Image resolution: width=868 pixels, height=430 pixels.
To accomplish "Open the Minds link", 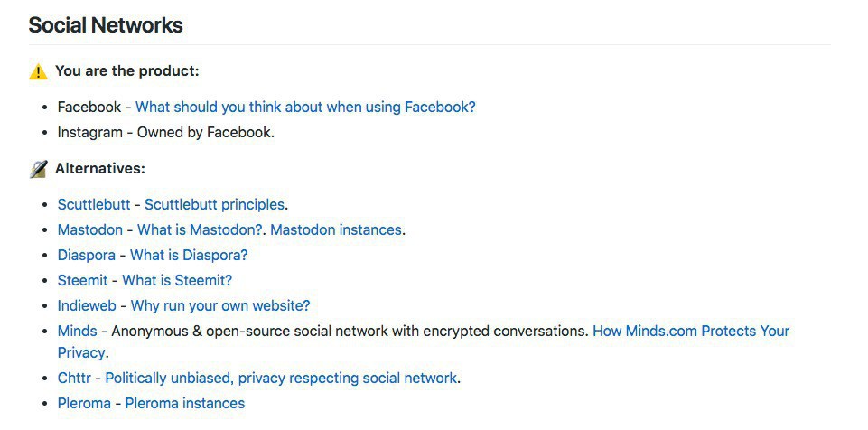I will pyautogui.click(x=77, y=331).
